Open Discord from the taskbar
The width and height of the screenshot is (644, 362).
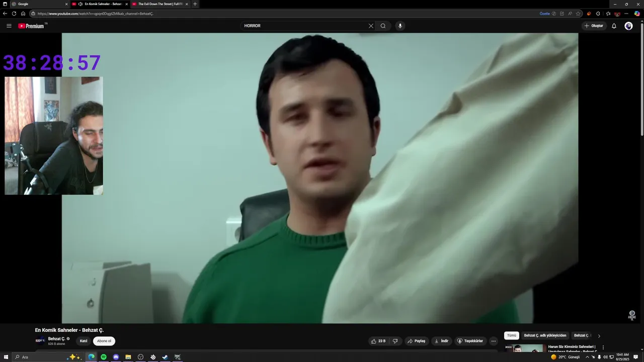pos(116,357)
